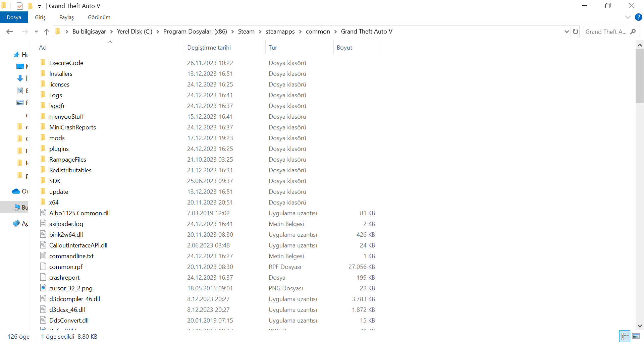Expand the chevron after Steam in the path
Image resolution: width=644 pixels, height=342 pixels.
[x=260, y=32]
